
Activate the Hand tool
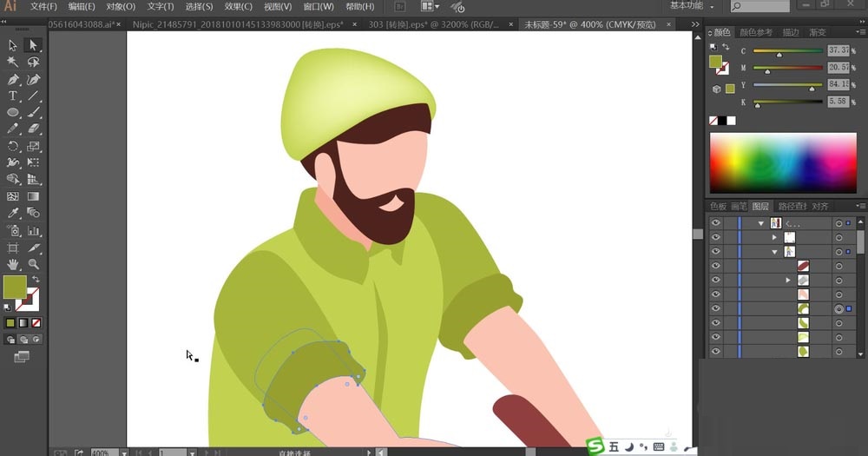(13, 264)
